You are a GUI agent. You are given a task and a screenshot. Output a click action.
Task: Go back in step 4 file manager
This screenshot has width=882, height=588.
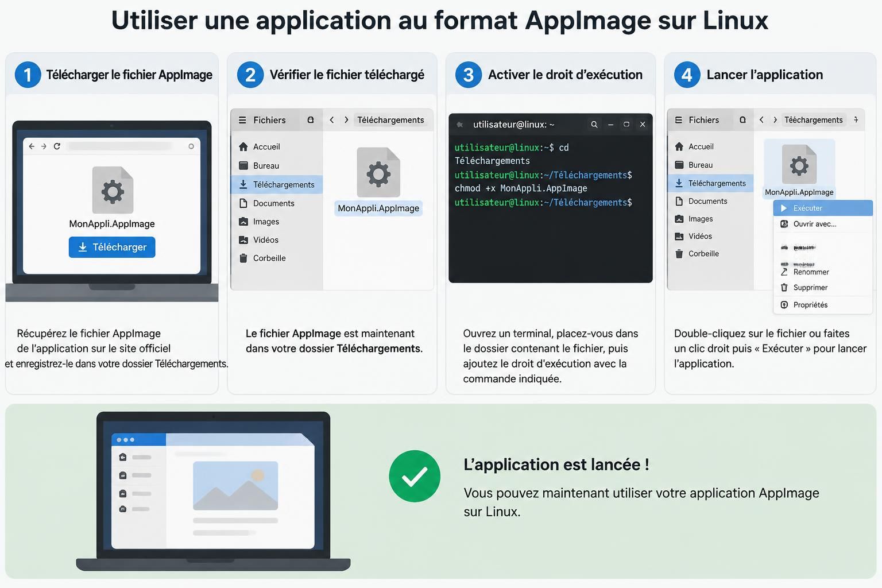click(761, 120)
